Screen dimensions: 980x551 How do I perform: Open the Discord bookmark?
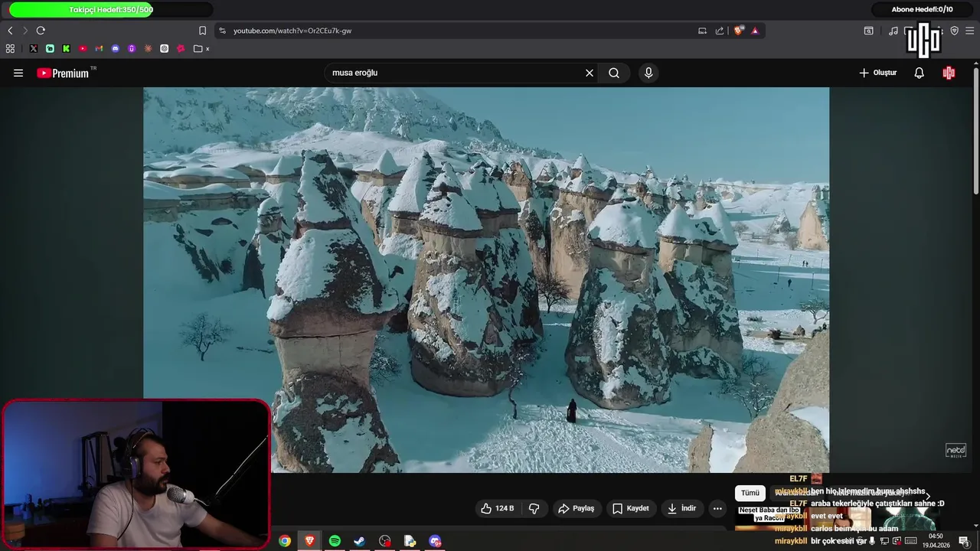[116, 48]
